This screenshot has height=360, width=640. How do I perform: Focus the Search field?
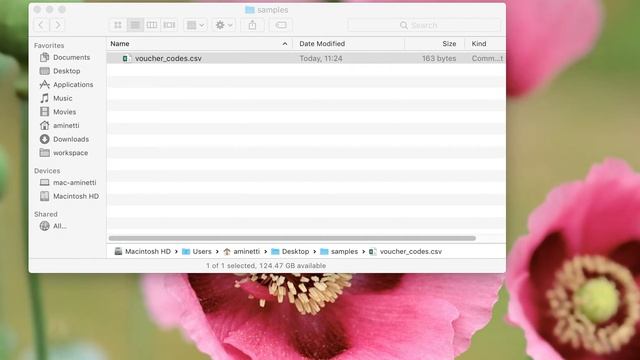coord(424,25)
